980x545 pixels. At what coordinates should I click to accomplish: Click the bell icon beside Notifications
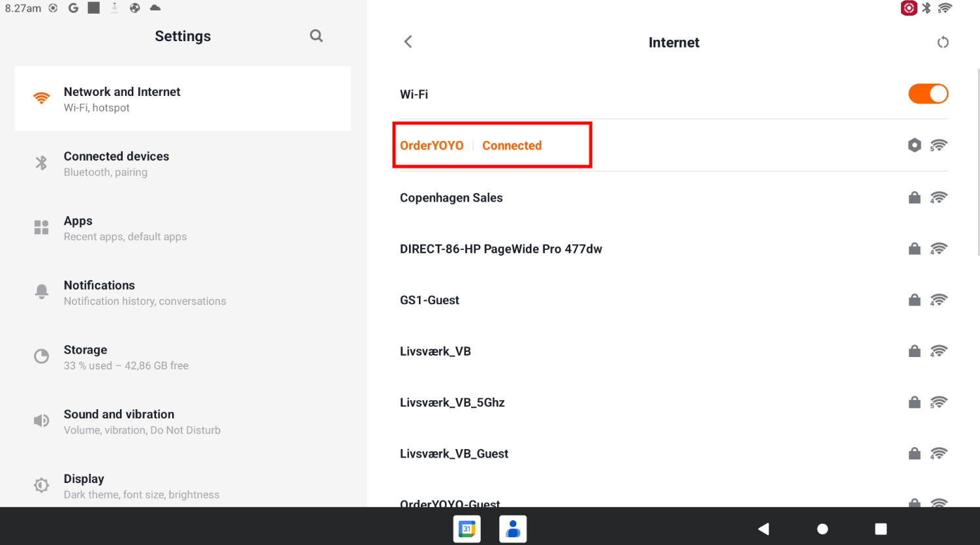pos(42,291)
